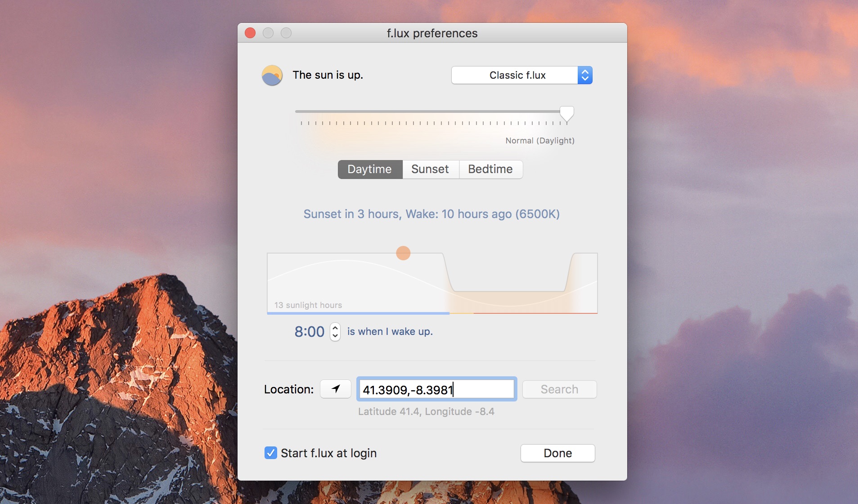Click the 8:00 wake time value

(x=310, y=332)
